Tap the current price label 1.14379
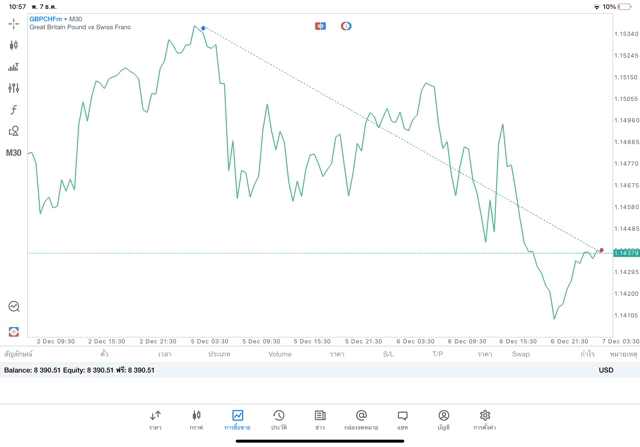The image size is (640, 447). [626, 253]
